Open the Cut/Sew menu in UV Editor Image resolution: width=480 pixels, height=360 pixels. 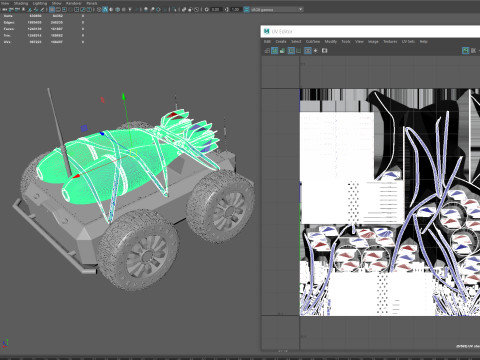(x=313, y=41)
